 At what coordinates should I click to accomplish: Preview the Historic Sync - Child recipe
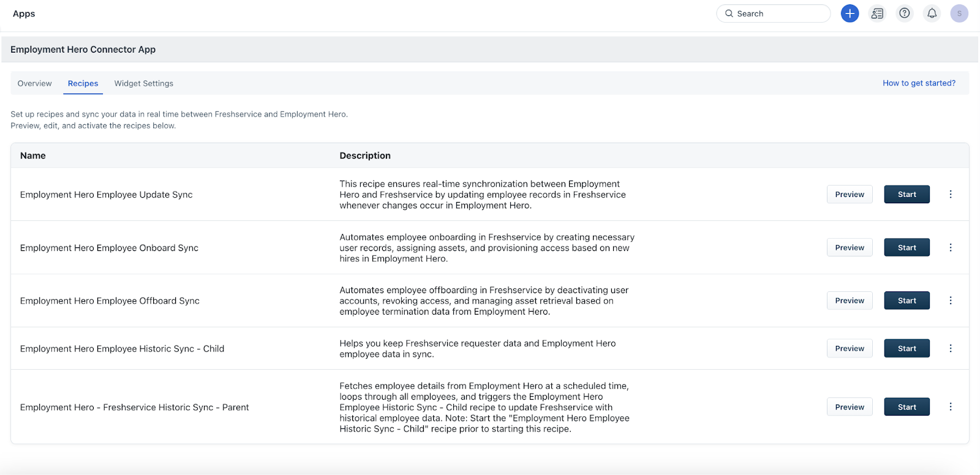pyautogui.click(x=850, y=348)
